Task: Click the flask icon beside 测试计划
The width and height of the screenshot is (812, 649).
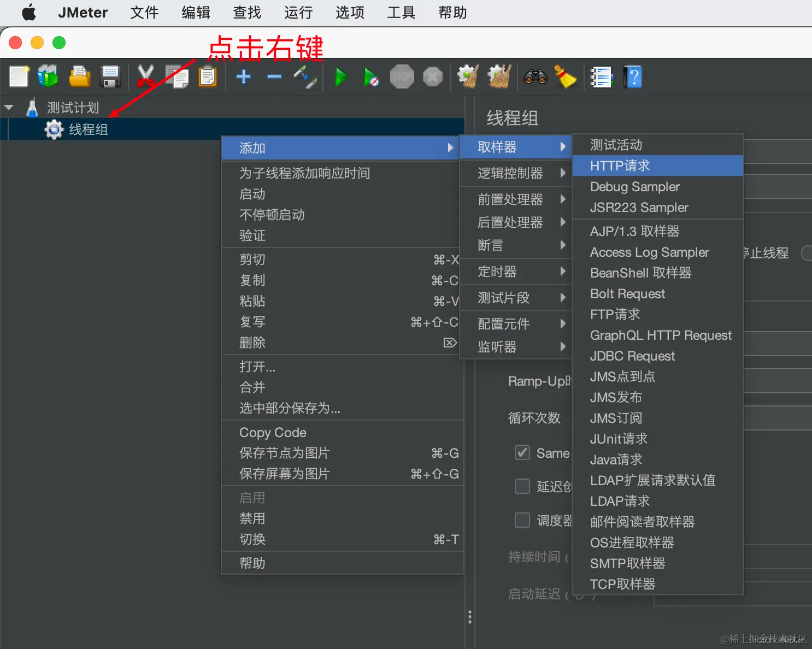Action: coord(32,107)
